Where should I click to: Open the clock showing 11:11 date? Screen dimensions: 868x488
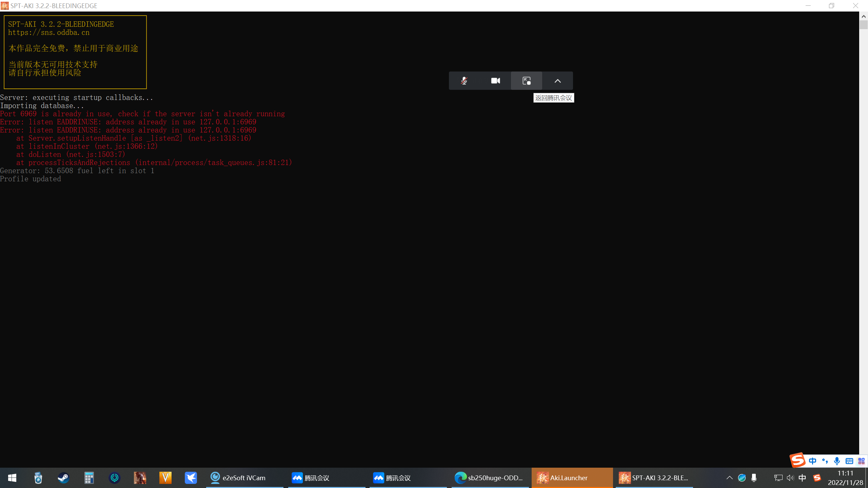pyautogui.click(x=845, y=478)
